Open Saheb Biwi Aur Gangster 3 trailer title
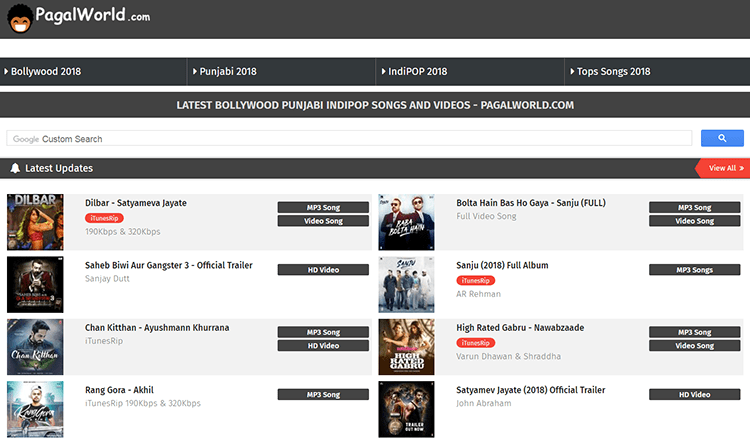This screenshot has width=750, height=440. (x=169, y=265)
